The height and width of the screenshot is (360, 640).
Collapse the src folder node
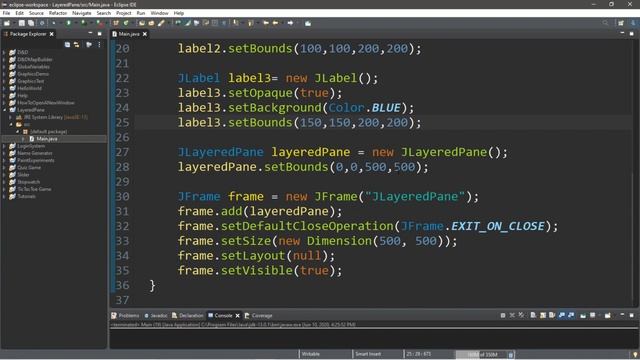(x=11, y=124)
